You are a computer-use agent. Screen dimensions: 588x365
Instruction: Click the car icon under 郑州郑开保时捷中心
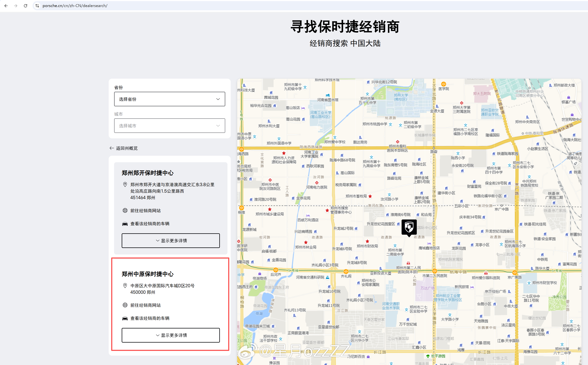coord(125,224)
